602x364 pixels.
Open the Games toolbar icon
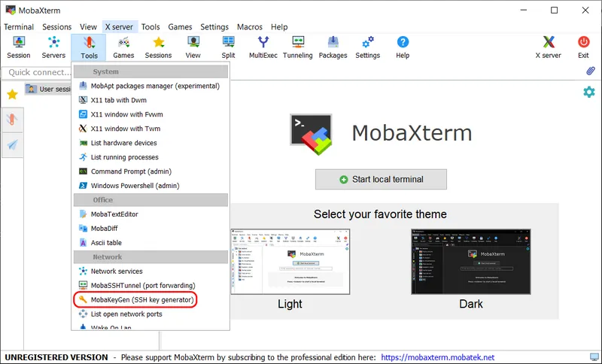tap(123, 47)
